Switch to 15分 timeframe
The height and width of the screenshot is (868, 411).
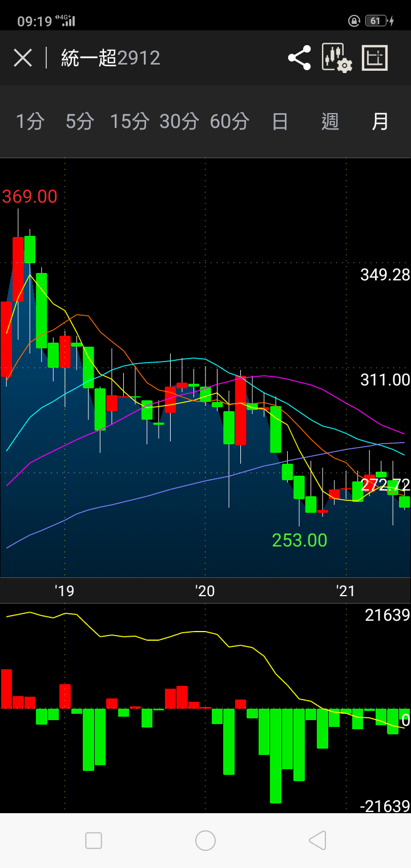(x=129, y=122)
